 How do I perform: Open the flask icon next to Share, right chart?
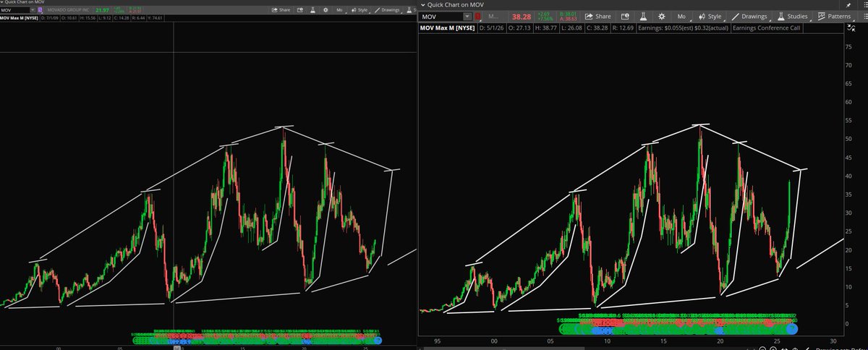point(643,16)
